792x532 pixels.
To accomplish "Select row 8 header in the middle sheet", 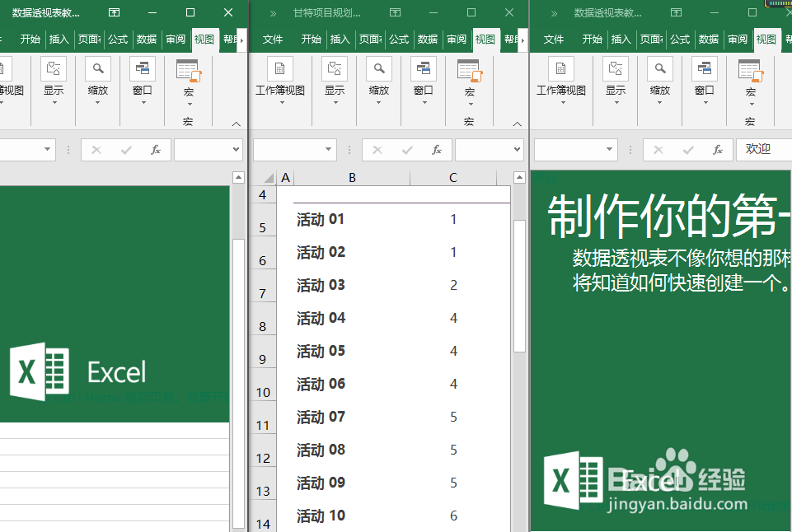I will point(263,319).
